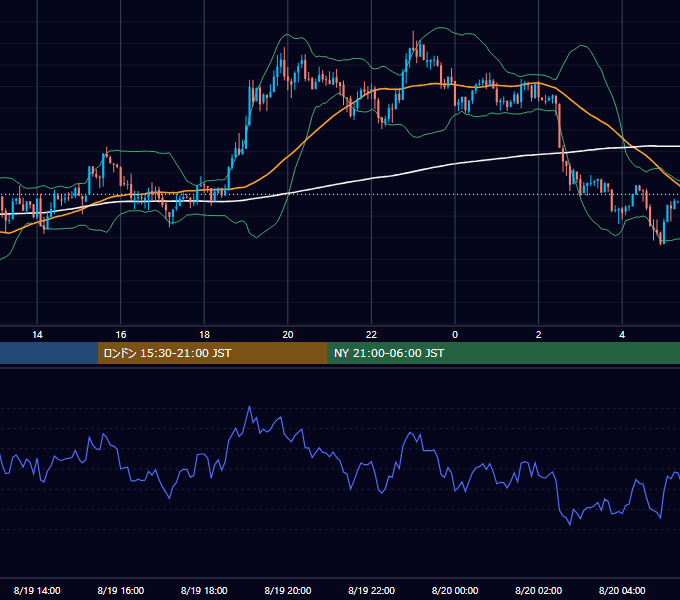Screen dimensions: 680x600
Task: Click the 0 hour axis label
Action: [455, 335]
